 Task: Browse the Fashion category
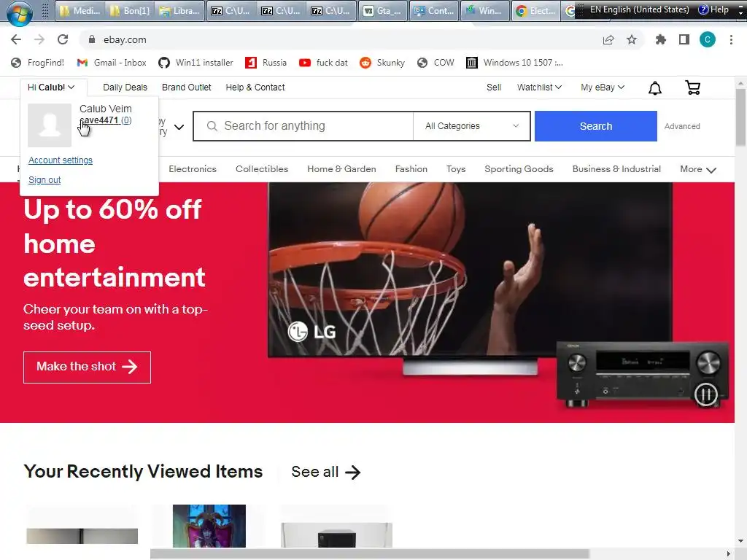click(x=411, y=169)
